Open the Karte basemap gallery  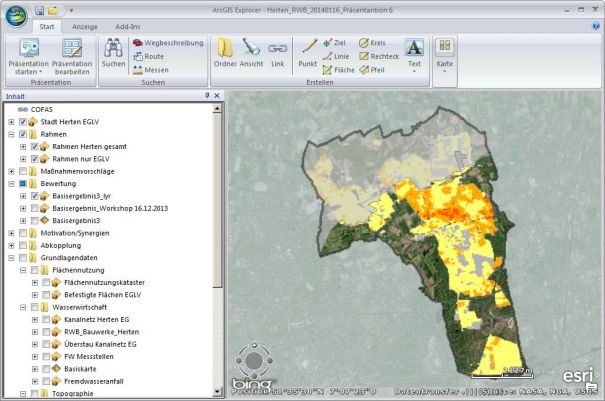click(444, 56)
